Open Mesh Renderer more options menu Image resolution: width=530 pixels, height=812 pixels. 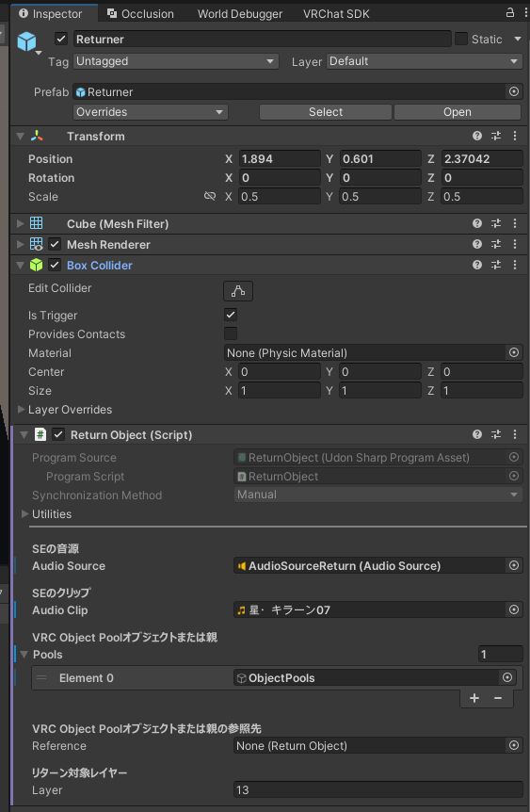515,244
